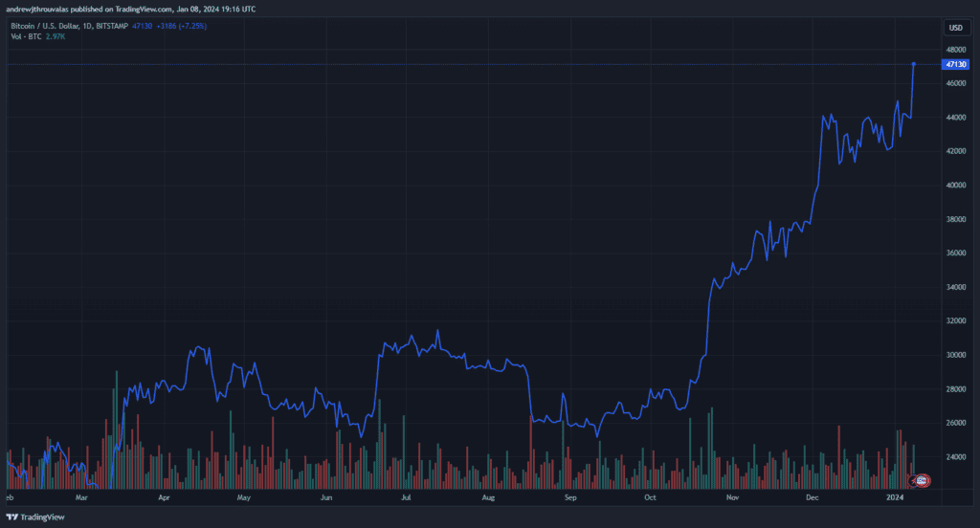
Task: Click the red economic event flag icon
Action: (x=923, y=479)
